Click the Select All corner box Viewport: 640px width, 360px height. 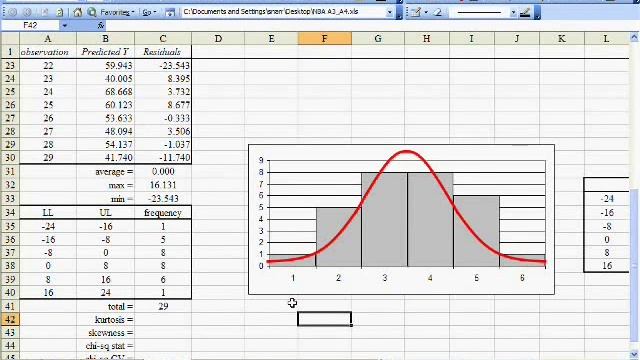[10, 39]
